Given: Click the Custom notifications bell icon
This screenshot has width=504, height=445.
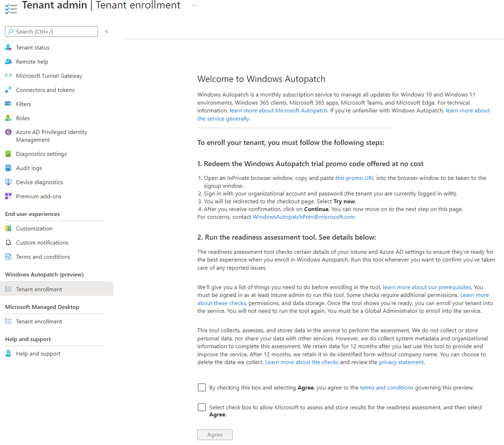Looking at the screenshot, I should 8,242.
